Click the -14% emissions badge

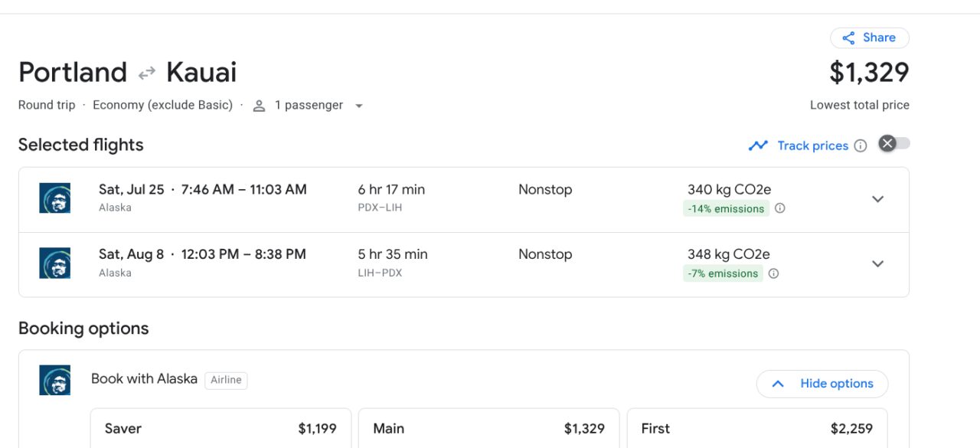click(x=726, y=209)
